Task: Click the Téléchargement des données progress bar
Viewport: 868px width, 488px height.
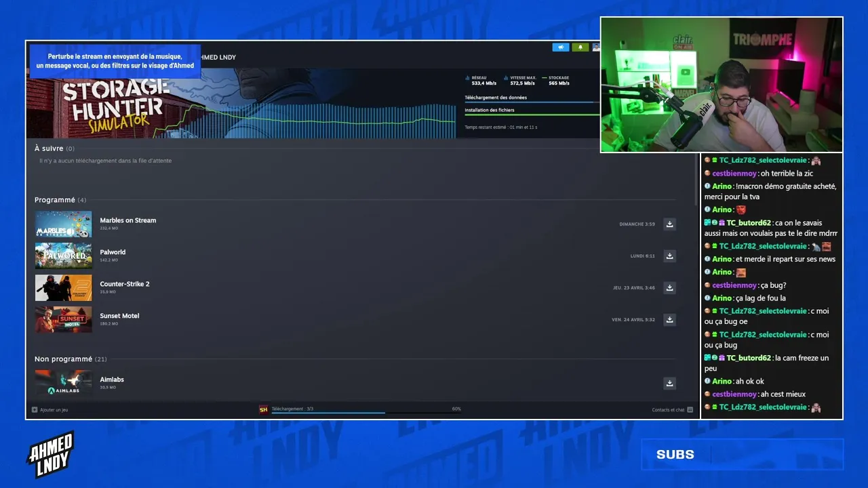Action: pyautogui.click(x=532, y=102)
